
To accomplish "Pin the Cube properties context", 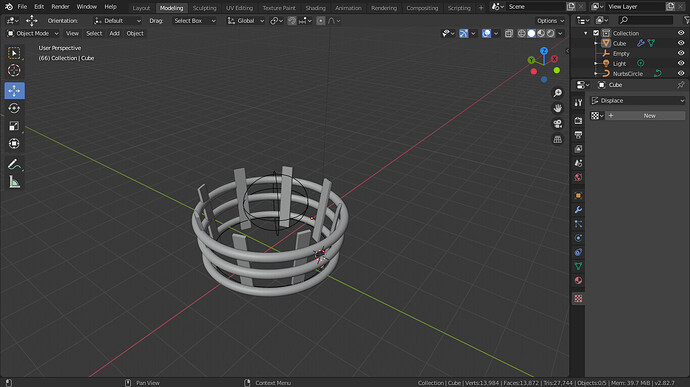I will [x=680, y=85].
